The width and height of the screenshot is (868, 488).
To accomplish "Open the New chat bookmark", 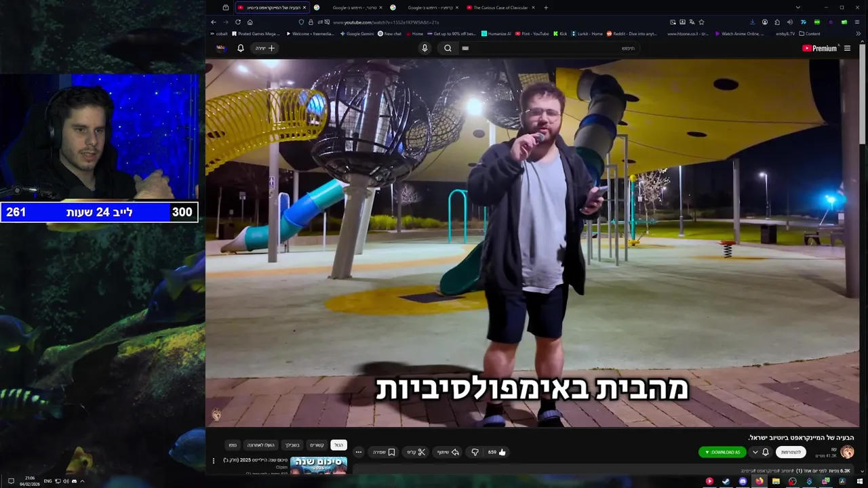I will (390, 33).
